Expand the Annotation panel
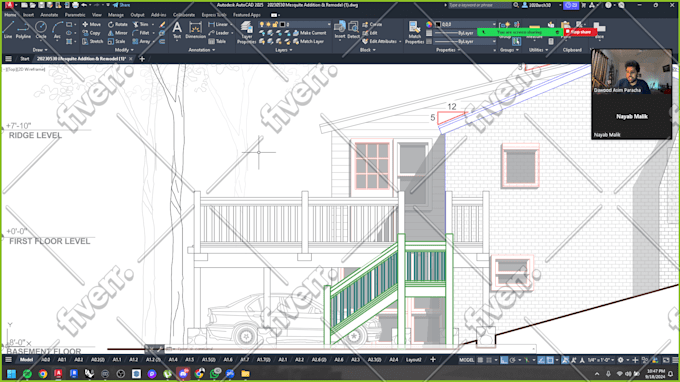 [202, 50]
